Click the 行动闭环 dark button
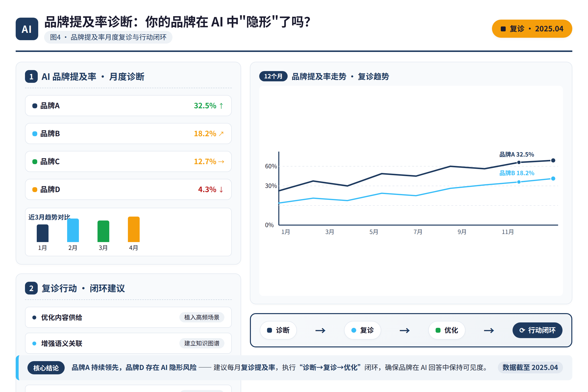588x392 pixels. click(x=537, y=330)
